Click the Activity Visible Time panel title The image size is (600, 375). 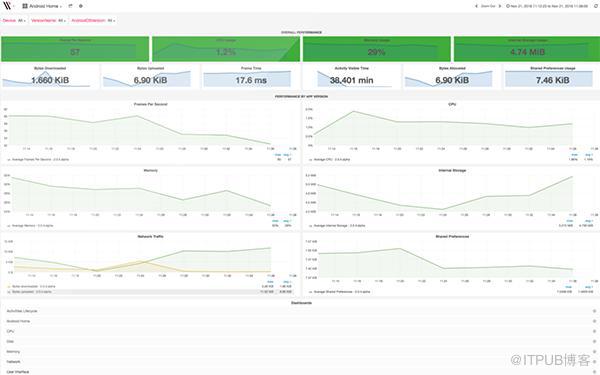(352, 68)
